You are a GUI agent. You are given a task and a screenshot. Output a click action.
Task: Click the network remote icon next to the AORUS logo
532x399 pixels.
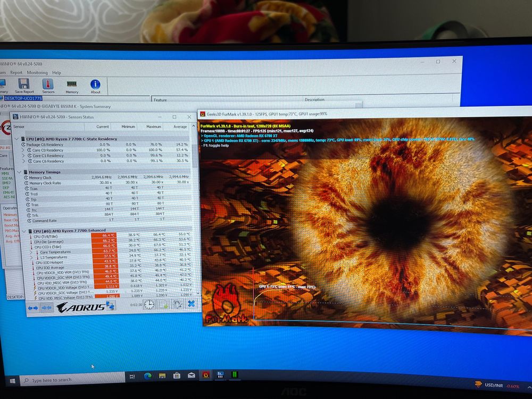click(x=111, y=306)
